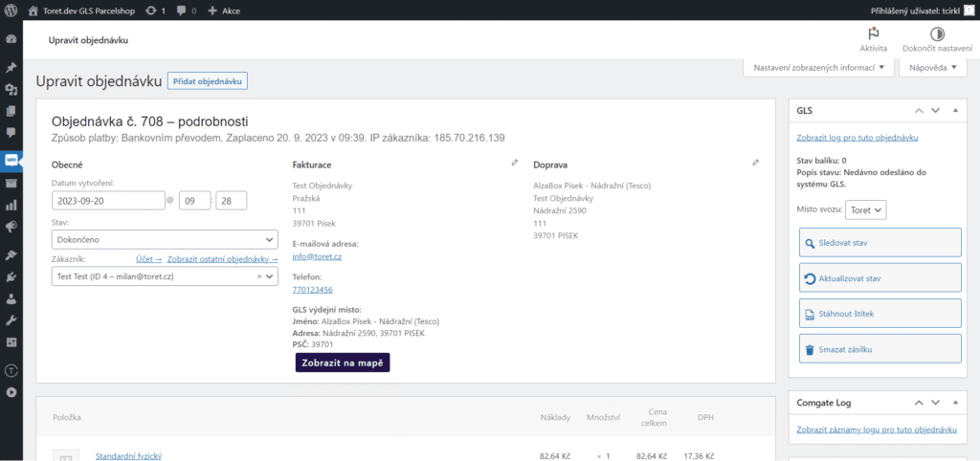This screenshot has width=980, height=461.
Task: Open Plugins plug sidebar icon
Action: [11, 276]
